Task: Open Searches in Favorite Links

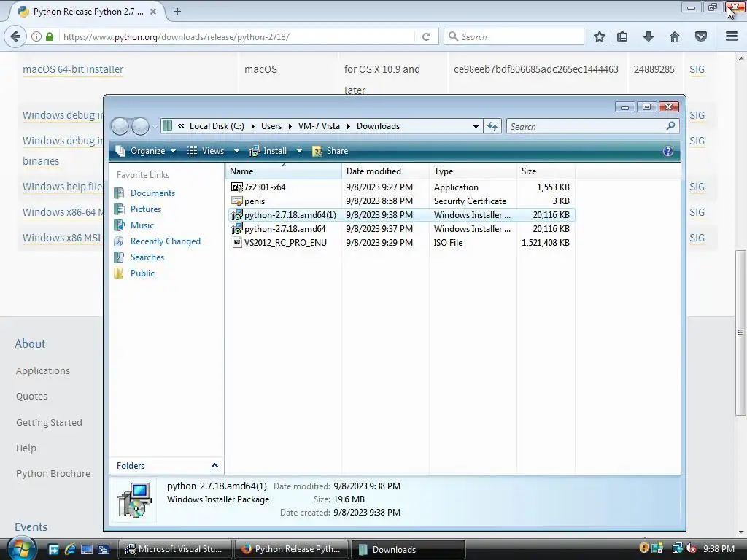Action: [147, 257]
